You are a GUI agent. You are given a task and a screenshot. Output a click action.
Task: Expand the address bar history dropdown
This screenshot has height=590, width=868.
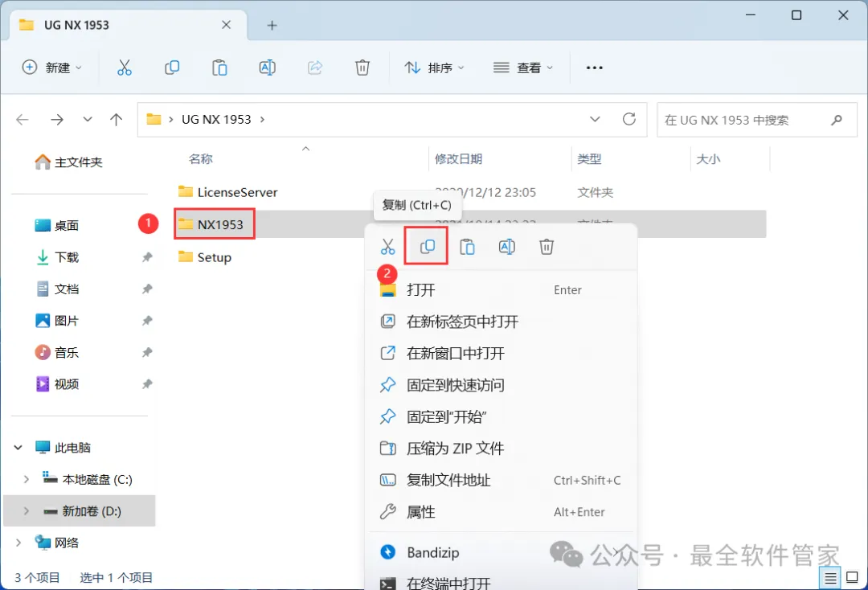pos(595,119)
